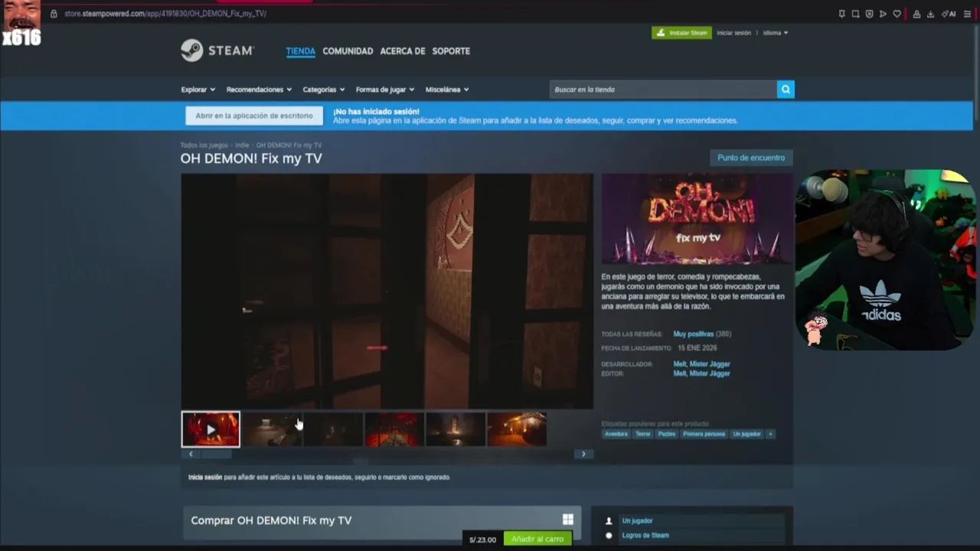Click the Logros de Steam link
This screenshot has width=980, height=551.
pyautogui.click(x=645, y=536)
